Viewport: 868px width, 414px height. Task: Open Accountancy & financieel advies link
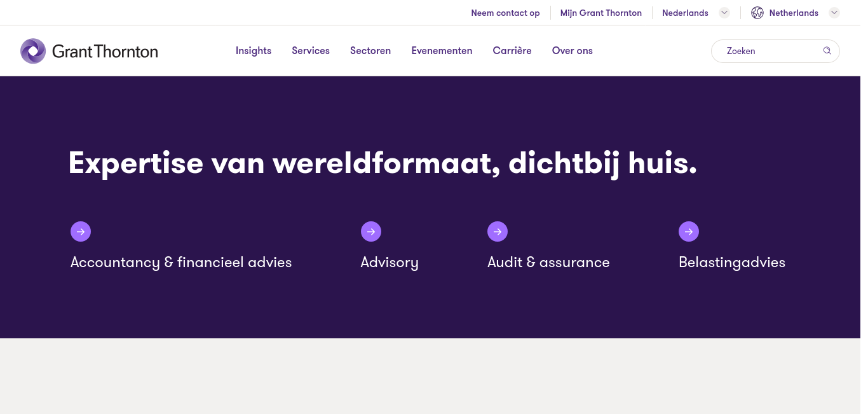coord(181,262)
